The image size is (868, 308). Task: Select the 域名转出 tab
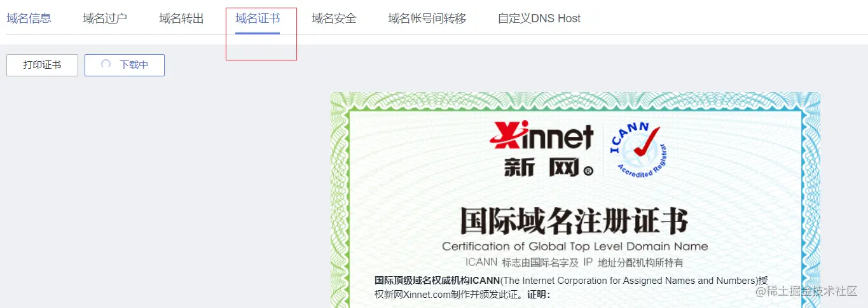[181, 18]
